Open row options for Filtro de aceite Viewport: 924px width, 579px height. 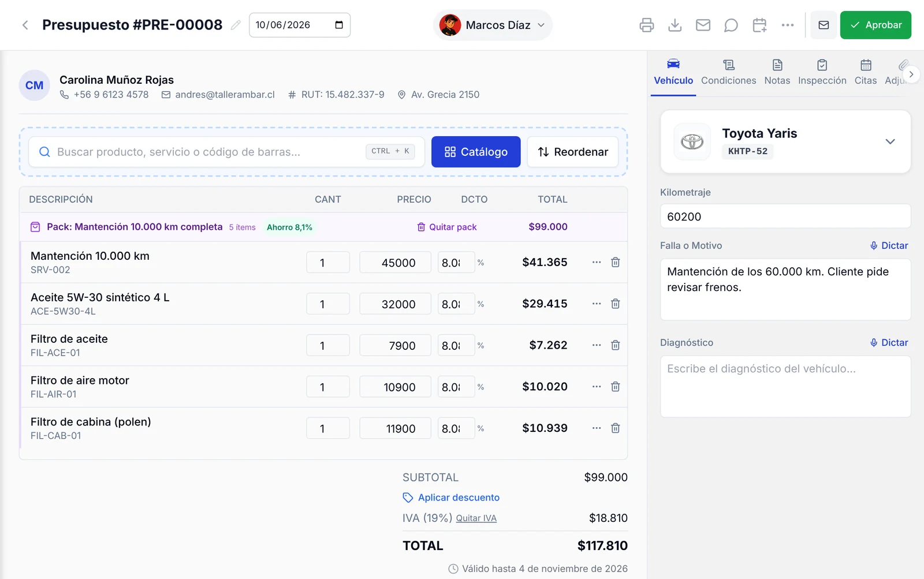(597, 345)
